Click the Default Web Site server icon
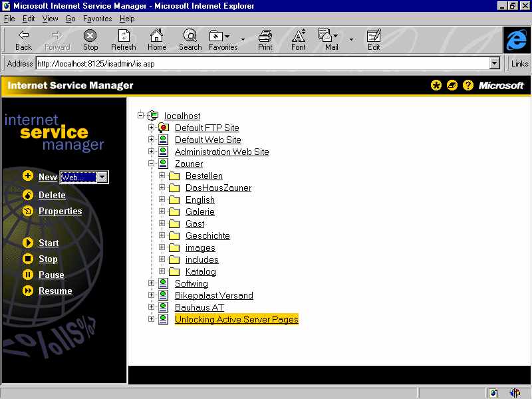The width and height of the screenshot is (532, 399). pyautogui.click(x=163, y=140)
